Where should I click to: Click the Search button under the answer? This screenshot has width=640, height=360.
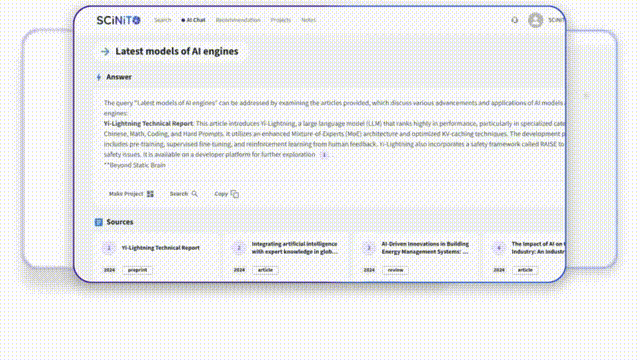tap(184, 194)
